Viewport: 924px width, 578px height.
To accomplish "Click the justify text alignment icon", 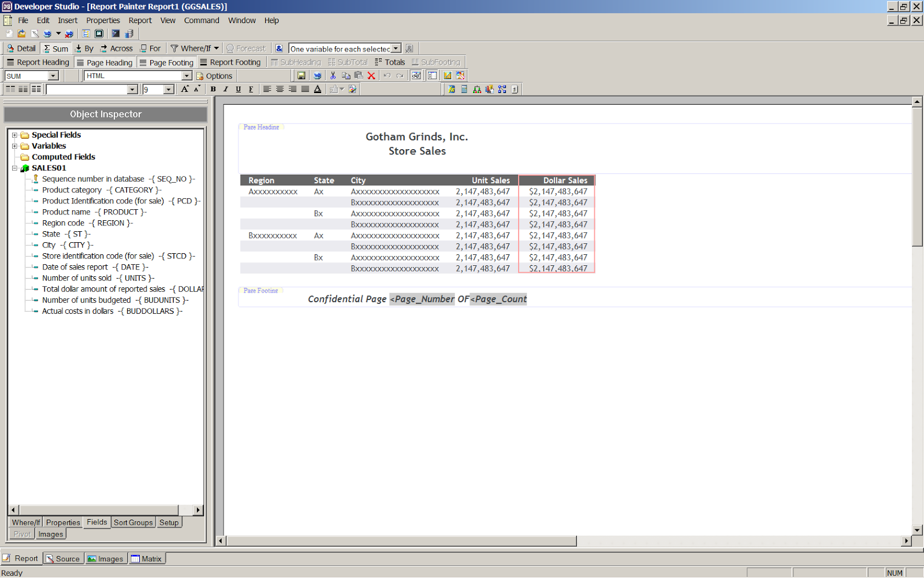I will pos(305,89).
